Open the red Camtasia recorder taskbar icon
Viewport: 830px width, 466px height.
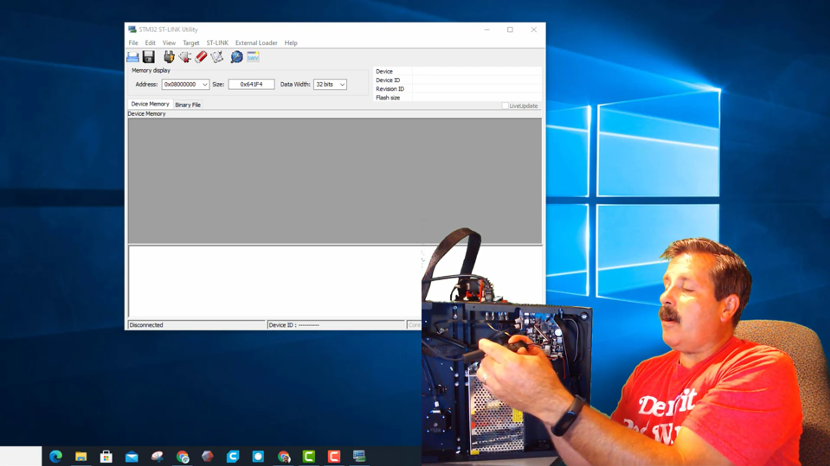[334, 456]
